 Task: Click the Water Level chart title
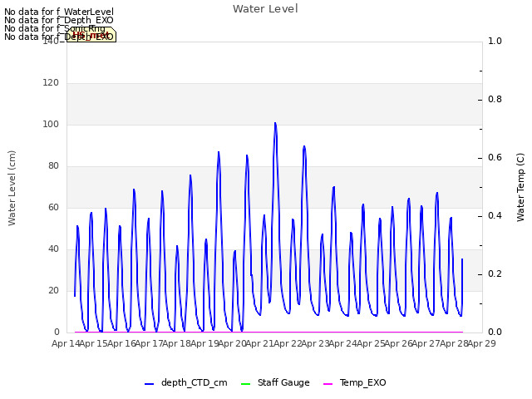(x=265, y=8)
